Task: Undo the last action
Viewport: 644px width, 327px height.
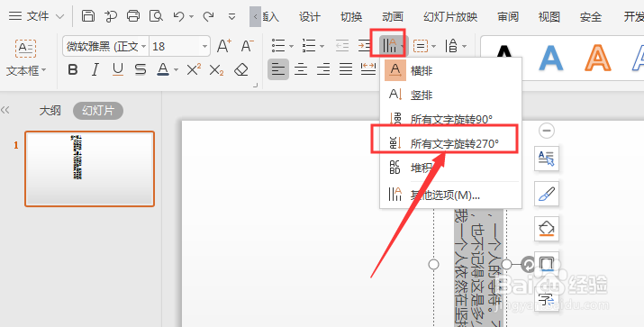Action: coord(178,16)
